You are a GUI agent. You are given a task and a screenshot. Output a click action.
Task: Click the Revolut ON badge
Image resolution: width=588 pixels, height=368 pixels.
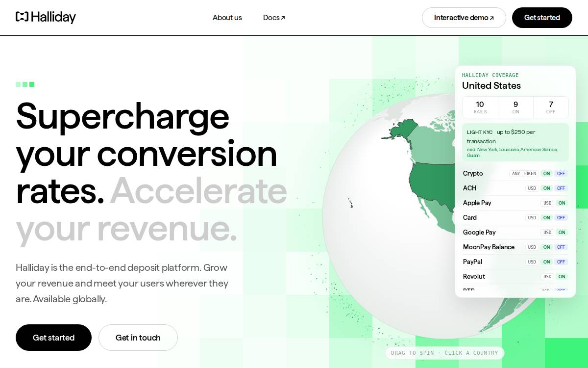[x=562, y=277]
